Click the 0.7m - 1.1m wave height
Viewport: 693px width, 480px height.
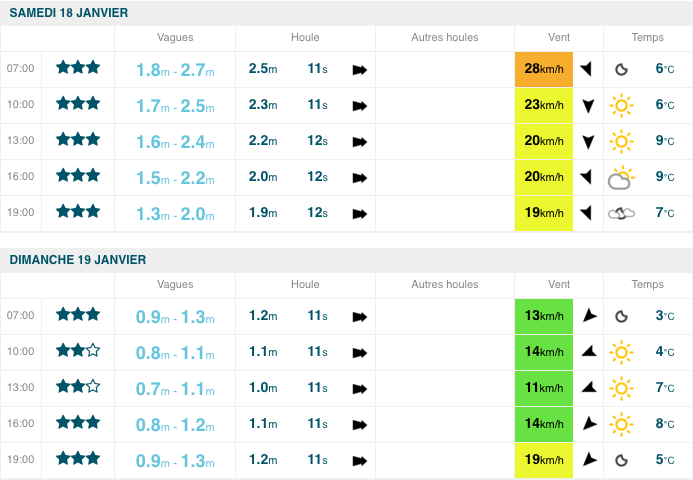click(176, 388)
